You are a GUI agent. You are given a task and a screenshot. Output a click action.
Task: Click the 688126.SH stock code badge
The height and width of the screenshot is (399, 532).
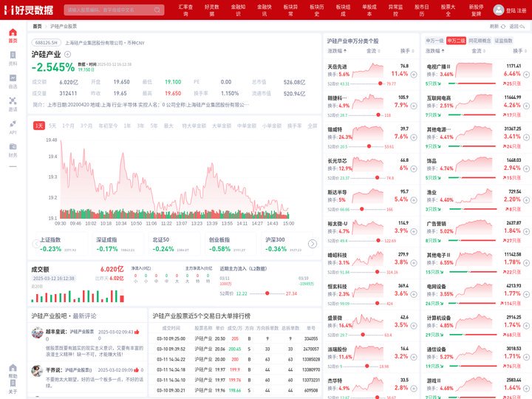(47, 43)
